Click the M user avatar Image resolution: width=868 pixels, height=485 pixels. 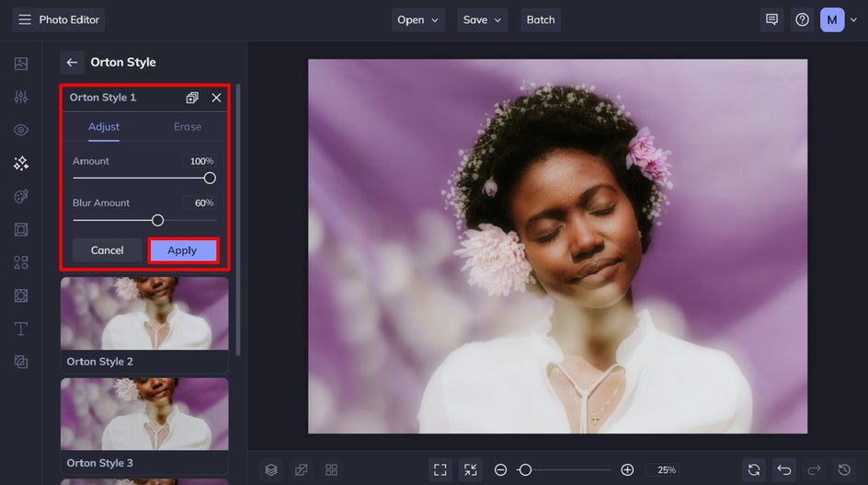click(832, 20)
